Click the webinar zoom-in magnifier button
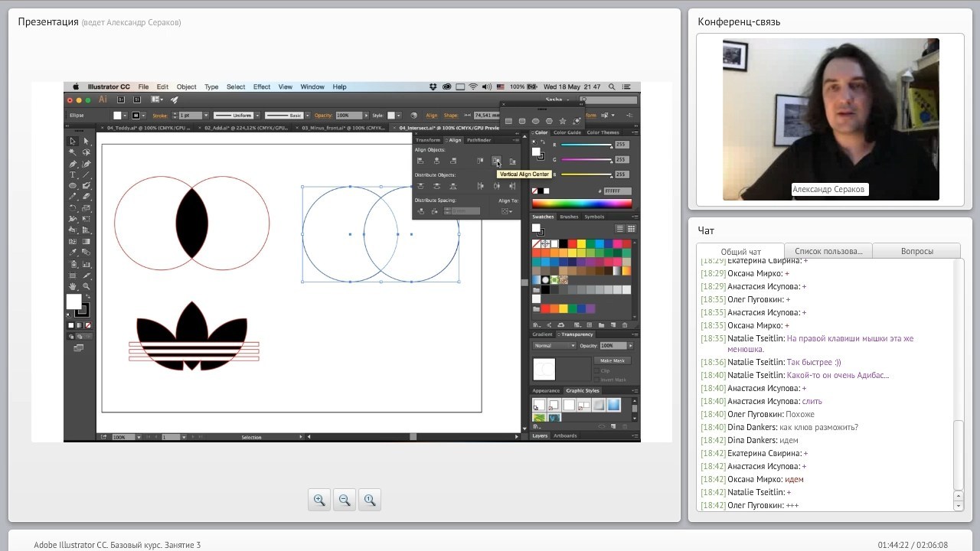The width and height of the screenshot is (980, 551). (319, 500)
